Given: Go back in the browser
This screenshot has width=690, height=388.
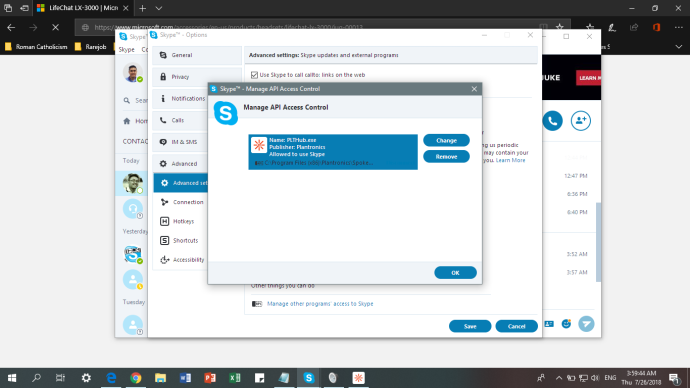Looking at the screenshot, I should click(x=11, y=27).
